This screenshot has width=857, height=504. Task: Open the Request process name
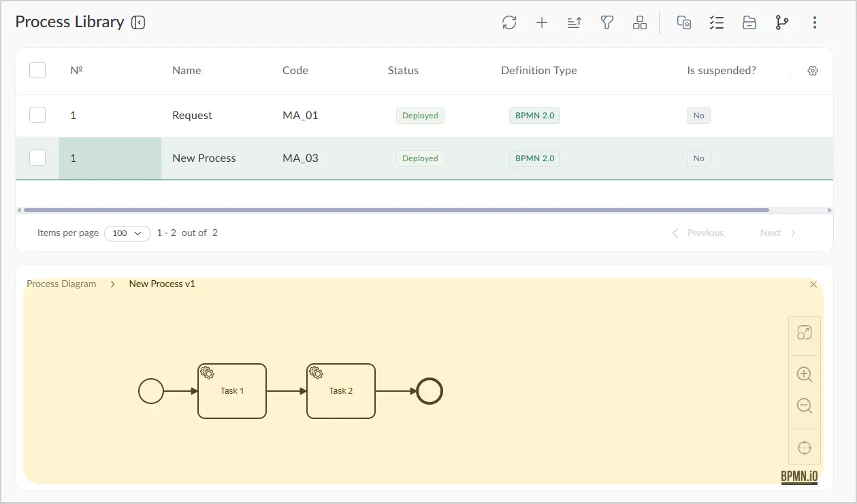pyautogui.click(x=192, y=116)
